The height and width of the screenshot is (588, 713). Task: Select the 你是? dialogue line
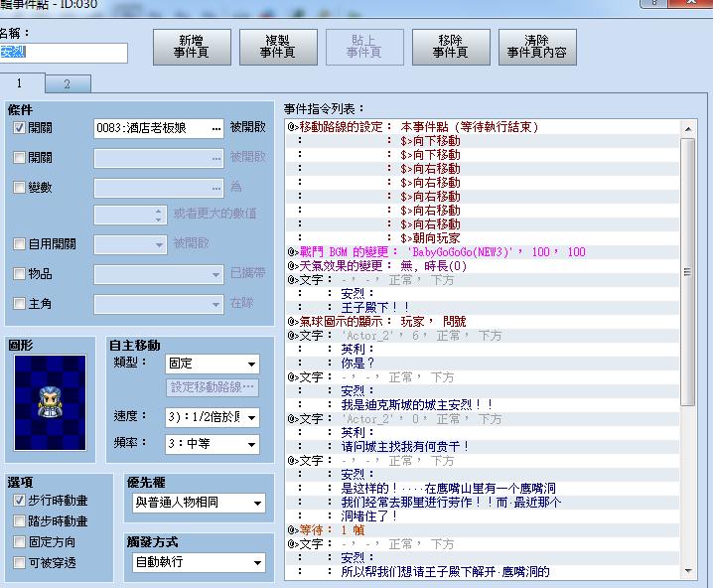click(x=483, y=364)
